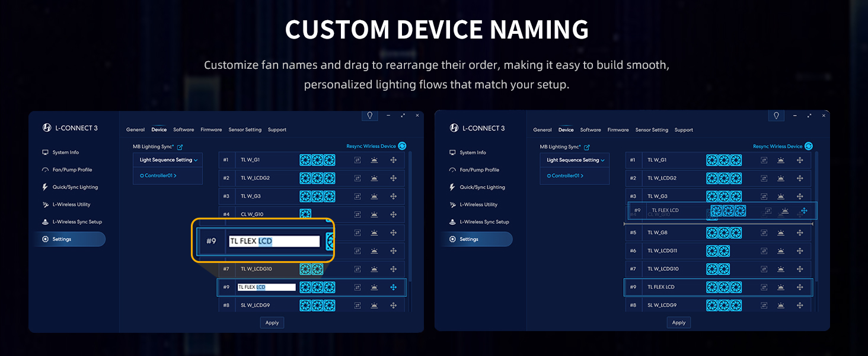The image size is (868, 356).
Task: Click the swap icon for TL W_LCDG2 in right window
Action: pyautogui.click(x=764, y=178)
